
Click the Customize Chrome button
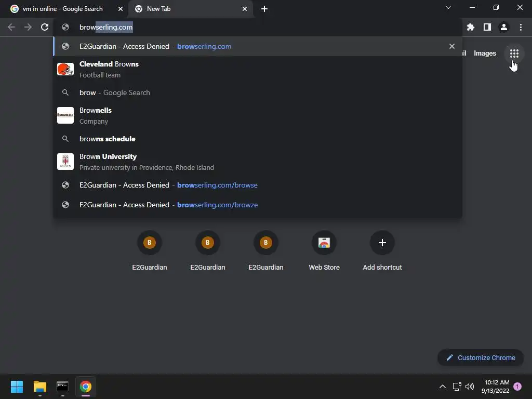[481, 357]
